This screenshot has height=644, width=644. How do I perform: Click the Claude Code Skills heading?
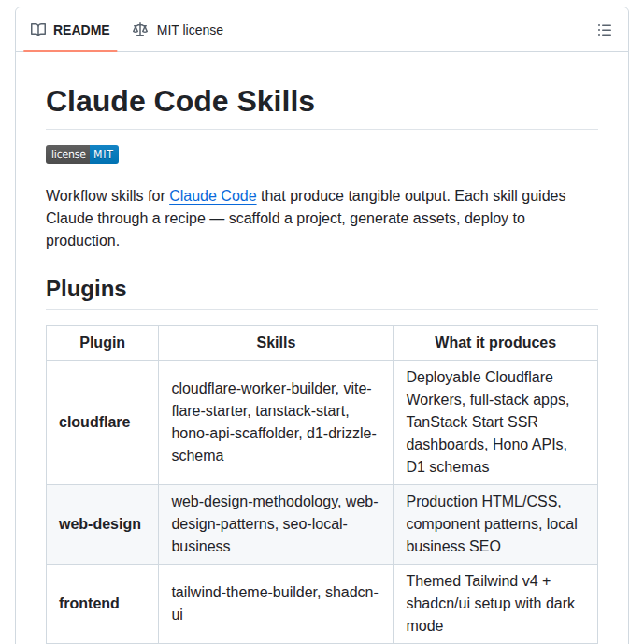179,101
